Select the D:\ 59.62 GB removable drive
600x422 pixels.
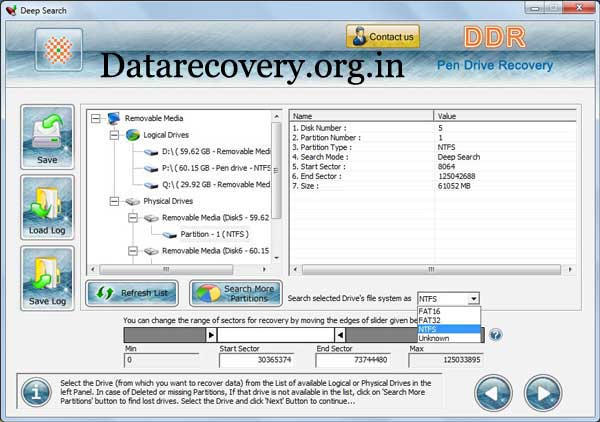(216, 152)
